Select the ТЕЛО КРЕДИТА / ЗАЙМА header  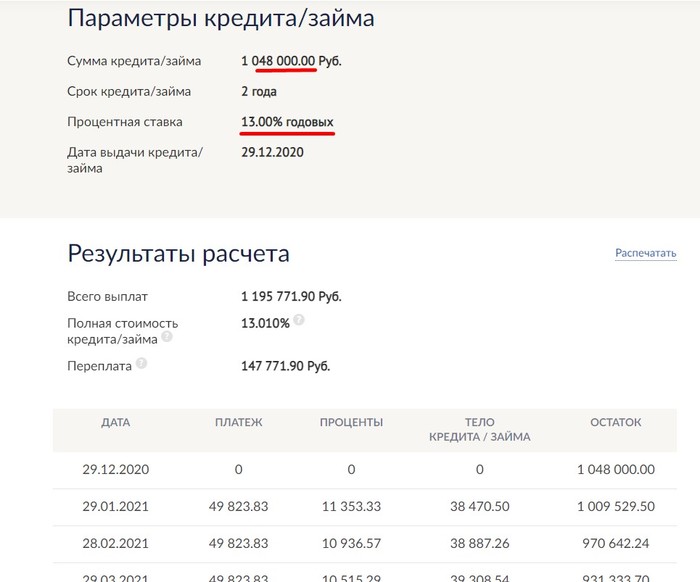click(480, 430)
